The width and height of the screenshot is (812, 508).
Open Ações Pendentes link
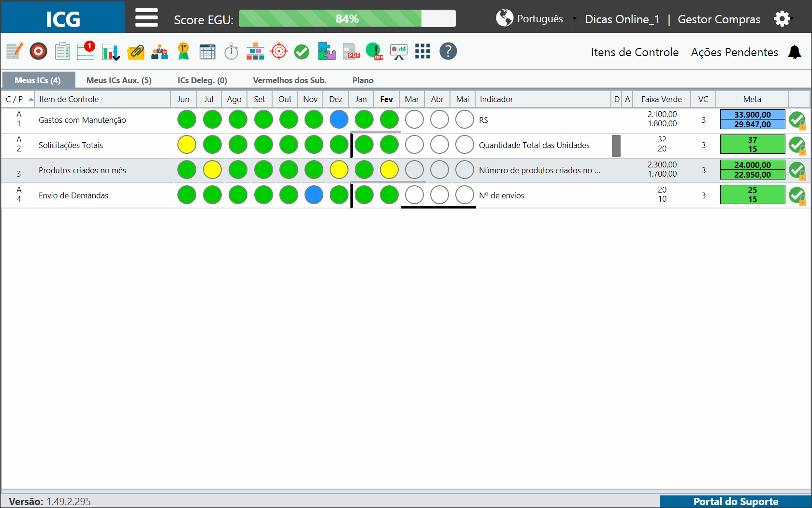tap(734, 52)
